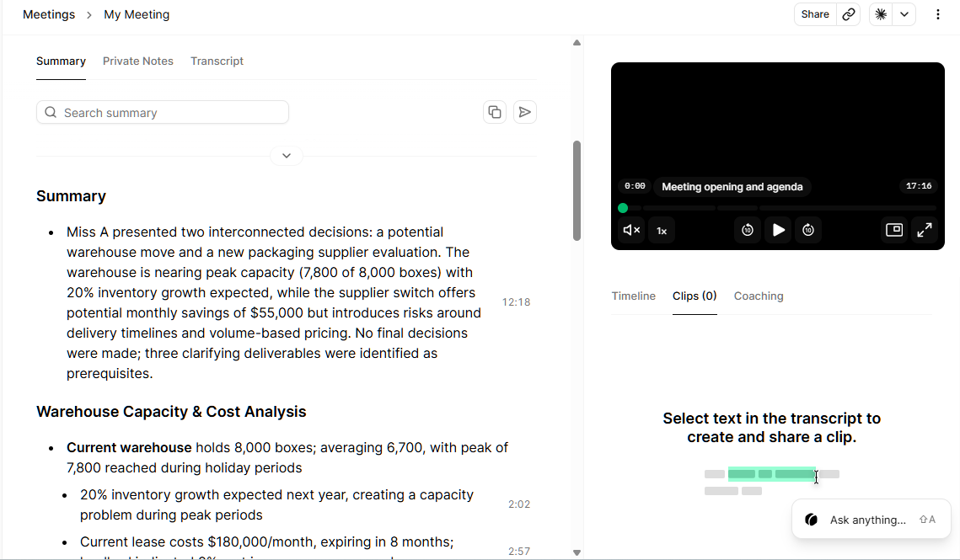Open the Coaching tab
The width and height of the screenshot is (960, 560).
click(759, 296)
